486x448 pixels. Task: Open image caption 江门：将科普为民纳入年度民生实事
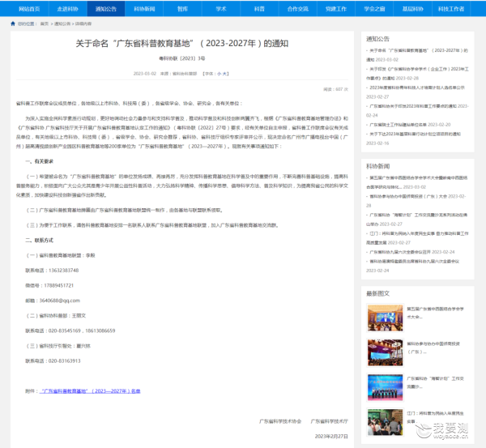pyautogui.click(x=435, y=417)
